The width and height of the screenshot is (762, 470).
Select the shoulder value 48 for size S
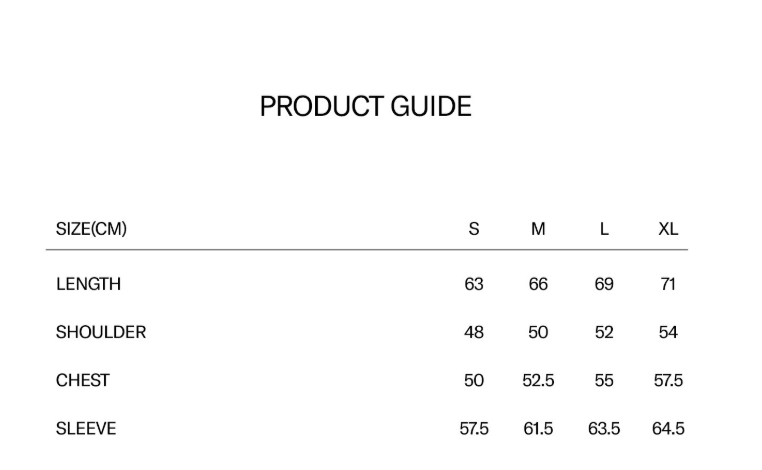474,332
